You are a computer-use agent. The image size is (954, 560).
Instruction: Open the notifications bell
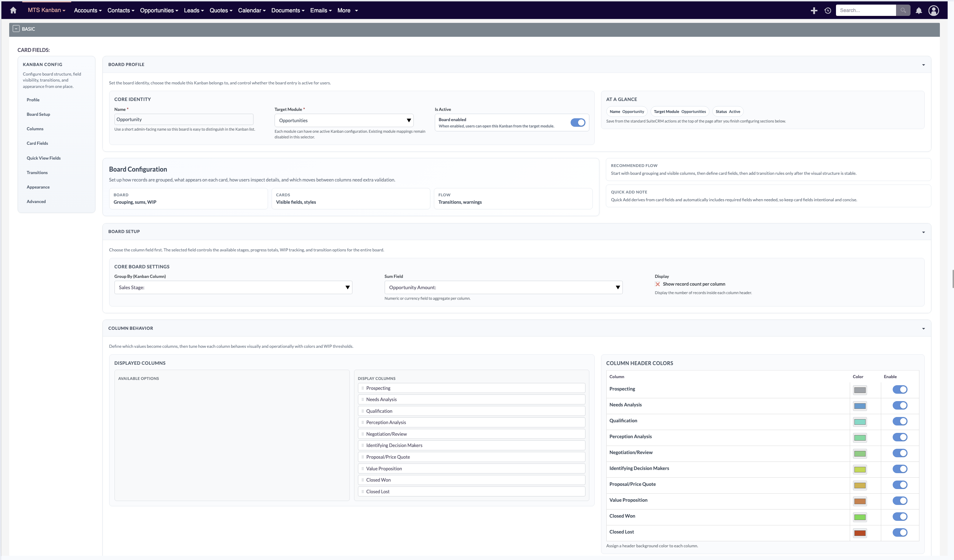tap(919, 11)
